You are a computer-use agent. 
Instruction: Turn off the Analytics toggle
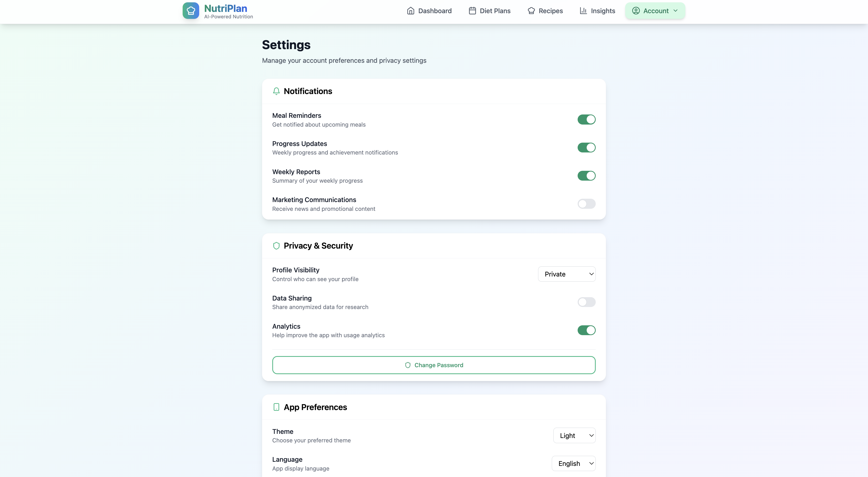point(586,330)
